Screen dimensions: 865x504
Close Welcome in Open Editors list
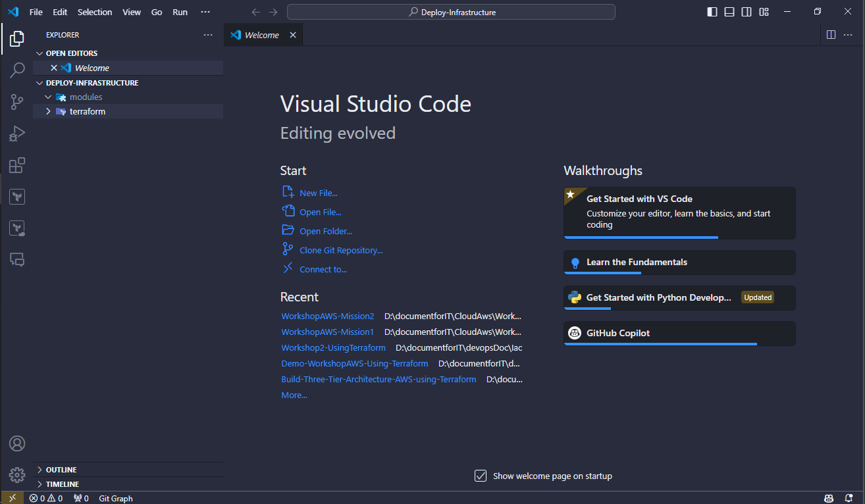54,68
